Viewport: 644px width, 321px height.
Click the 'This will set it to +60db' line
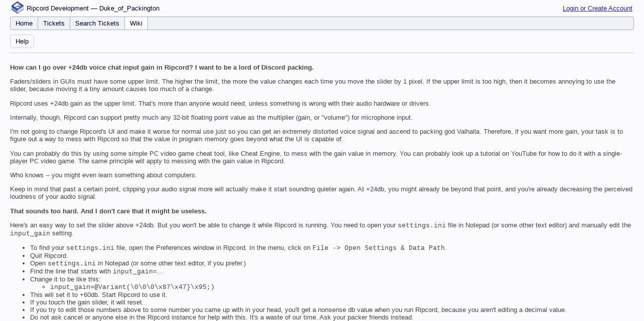(99, 295)
